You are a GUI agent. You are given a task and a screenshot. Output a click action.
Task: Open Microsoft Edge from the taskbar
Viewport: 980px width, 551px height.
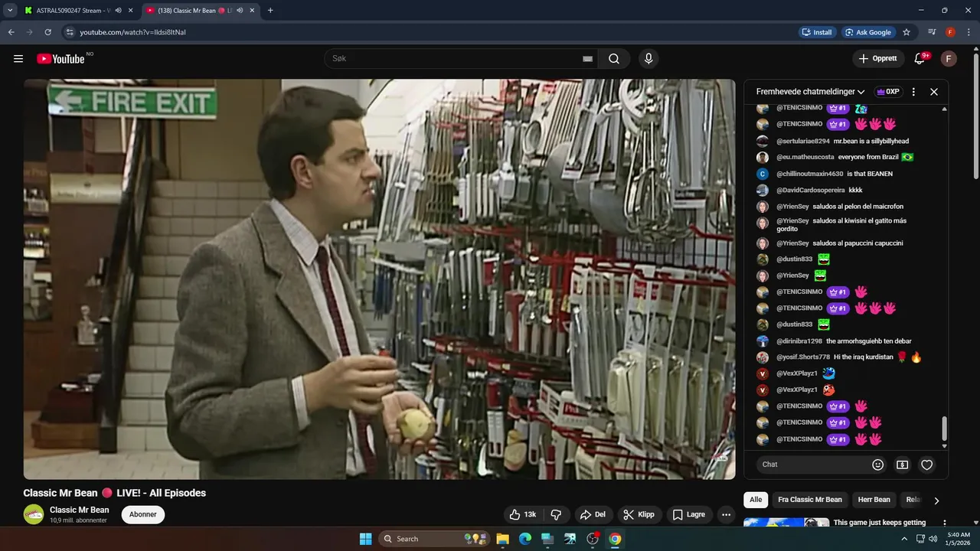(x=524, y=539)
